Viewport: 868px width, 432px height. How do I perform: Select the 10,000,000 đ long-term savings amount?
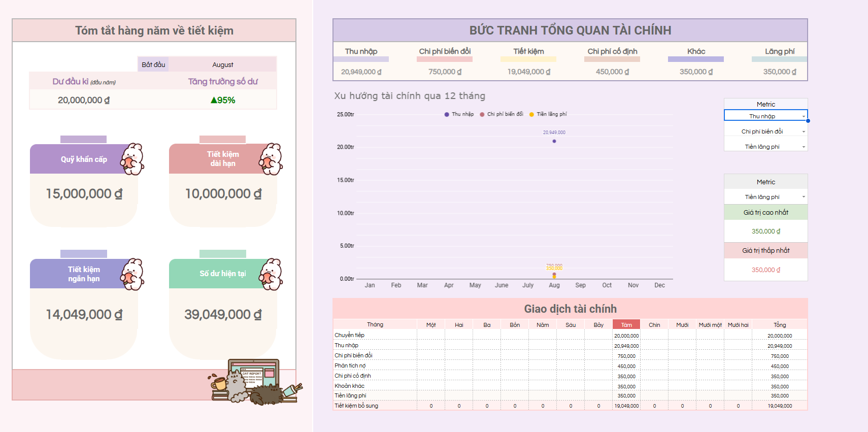click(223, 194)
